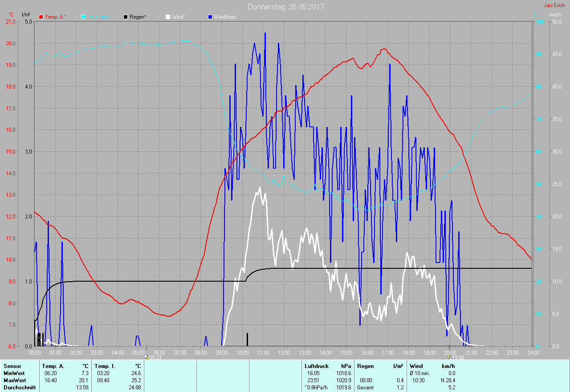
Task: Click the Wind header in statistics table
Action: tap(416, 366)
